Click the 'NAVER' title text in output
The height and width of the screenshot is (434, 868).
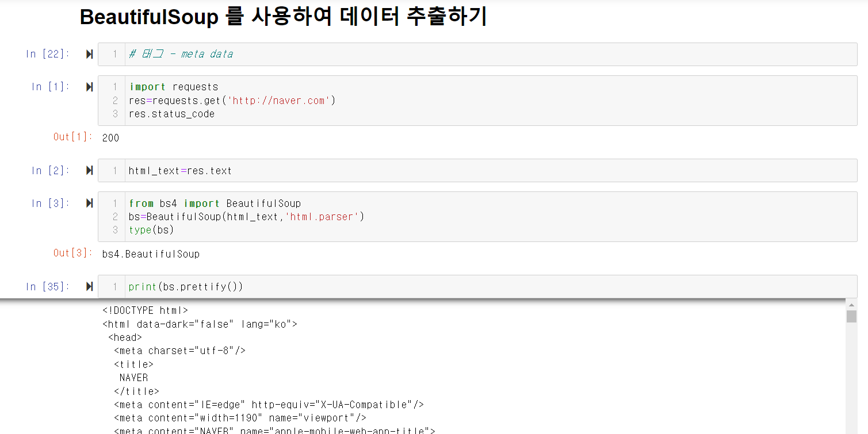133,378
